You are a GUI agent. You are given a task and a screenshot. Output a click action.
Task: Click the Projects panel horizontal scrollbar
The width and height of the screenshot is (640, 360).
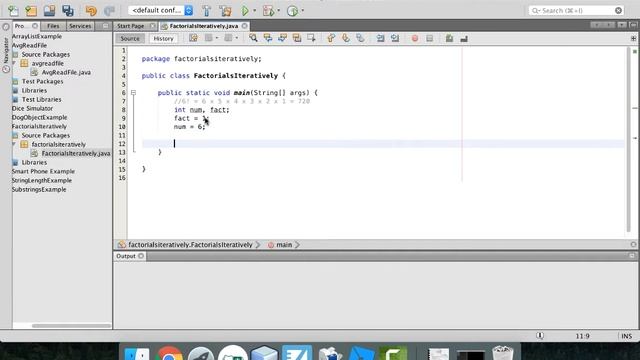pyautogui.click(x=71, y=326)
